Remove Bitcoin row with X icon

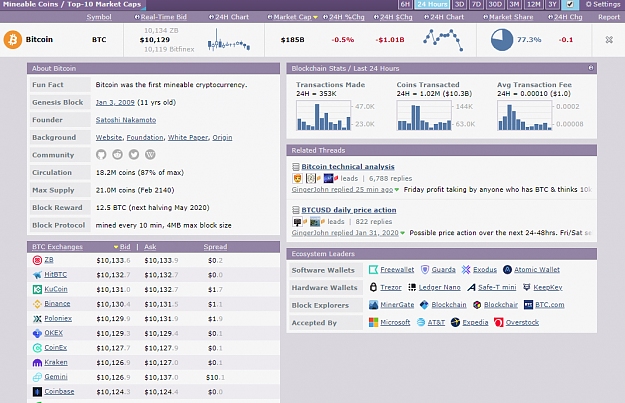point(609,40)
